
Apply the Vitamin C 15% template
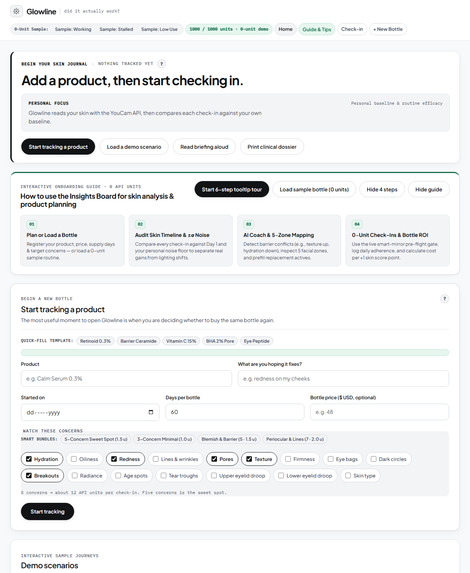pyautogui.click(x=181, y=341)
